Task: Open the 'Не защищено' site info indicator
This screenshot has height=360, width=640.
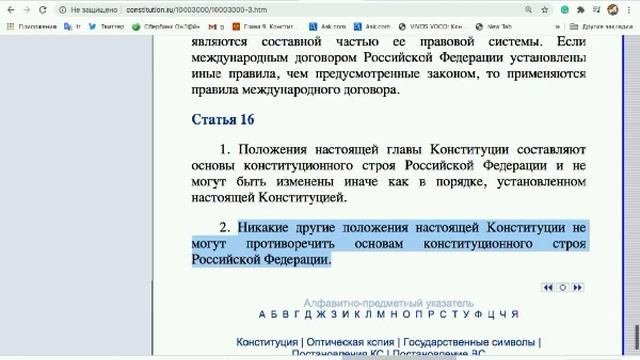Action: (88, 10)
